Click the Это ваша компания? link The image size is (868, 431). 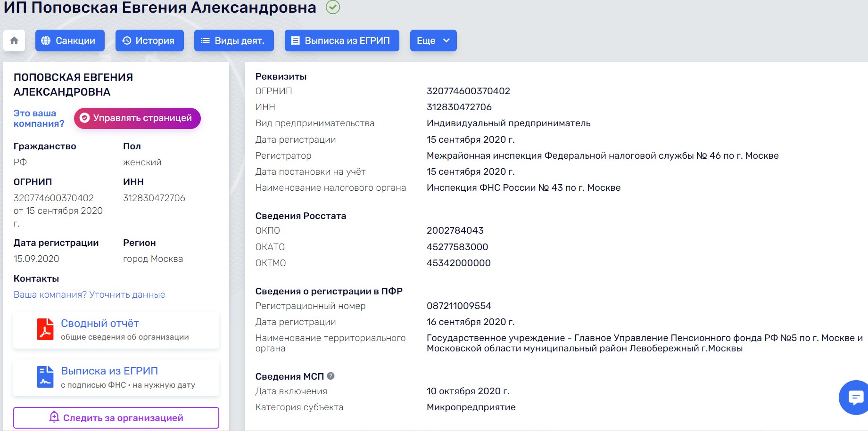39,118
